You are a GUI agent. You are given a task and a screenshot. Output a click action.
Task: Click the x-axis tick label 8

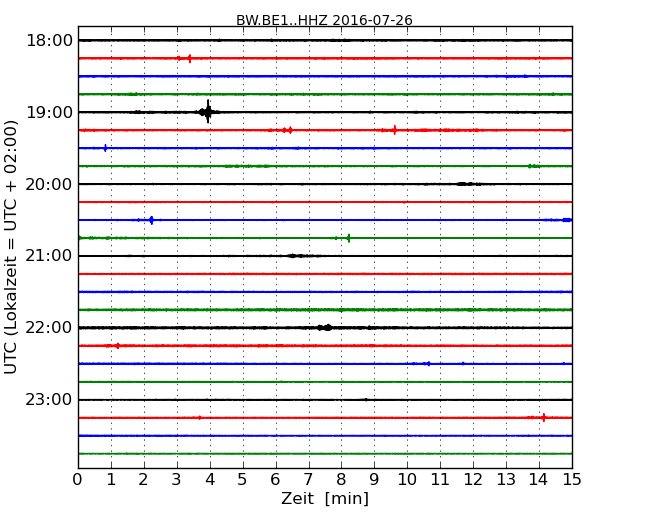point(341,479)
